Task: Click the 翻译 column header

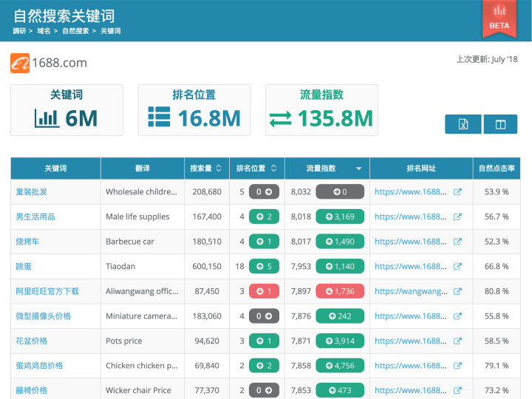Action: coord(143,168)
